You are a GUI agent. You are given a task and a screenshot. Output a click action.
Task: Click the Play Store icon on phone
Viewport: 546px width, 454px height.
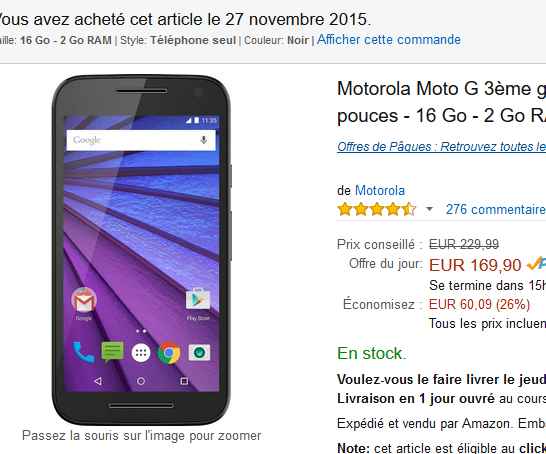pyautogui.click(x=198, y=299)
